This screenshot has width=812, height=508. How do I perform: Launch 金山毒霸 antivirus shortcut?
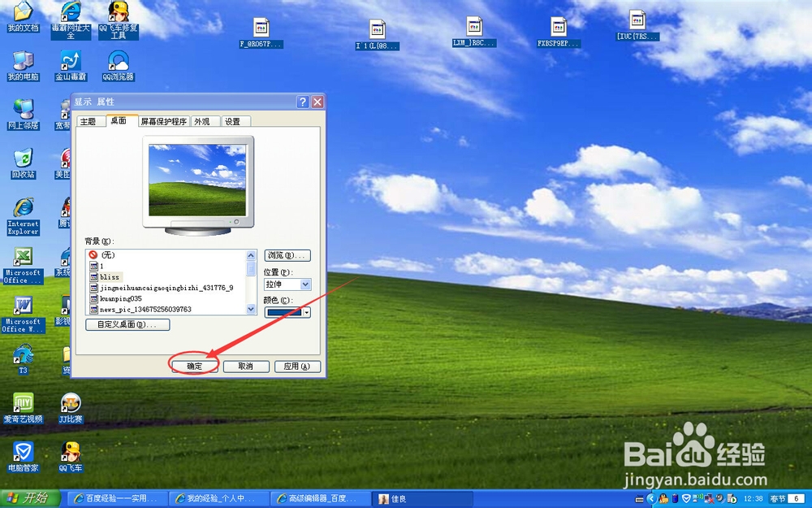71,66
